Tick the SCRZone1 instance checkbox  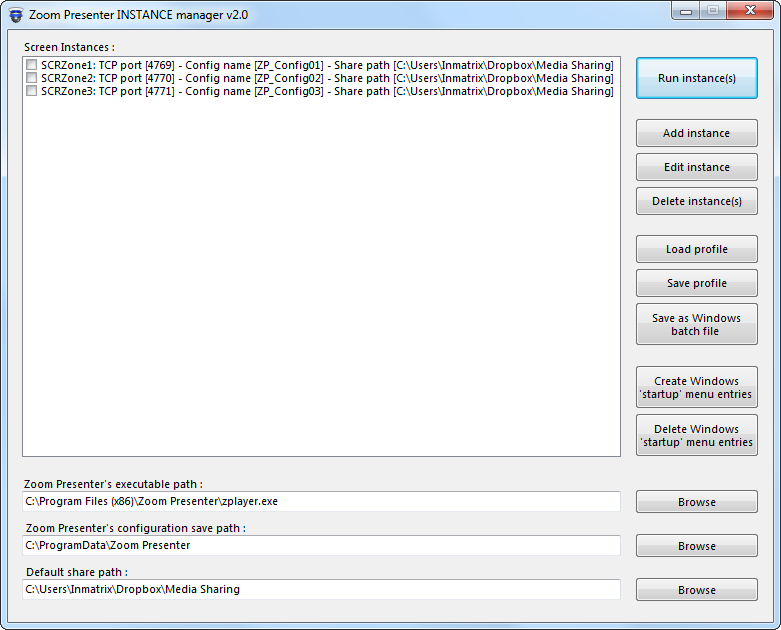[31, 65]
